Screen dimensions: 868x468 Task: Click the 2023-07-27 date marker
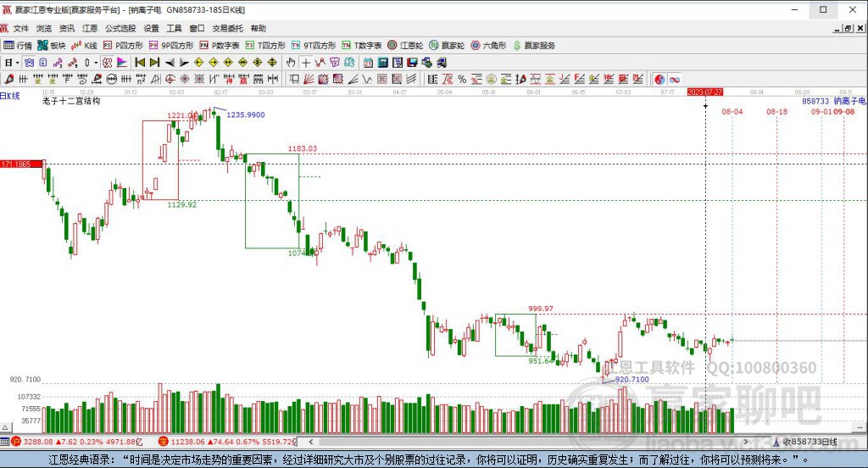[704, 92]
